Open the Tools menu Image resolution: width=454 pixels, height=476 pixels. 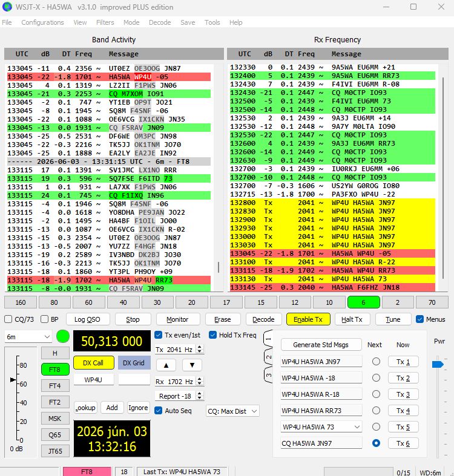click(212, 22)
